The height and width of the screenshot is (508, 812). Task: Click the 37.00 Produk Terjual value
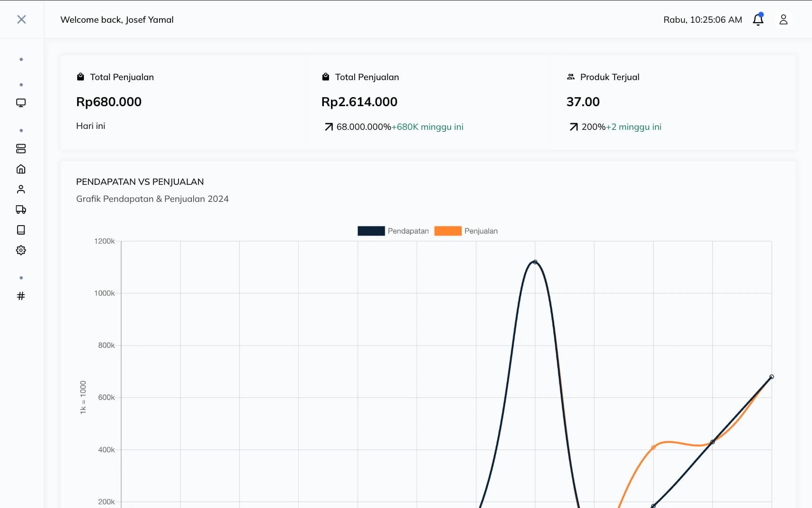point(583,102)
